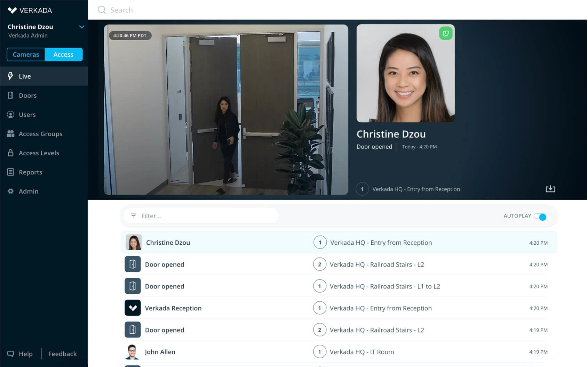
Task: Open the Doors section icon
Action: (10, 95)
